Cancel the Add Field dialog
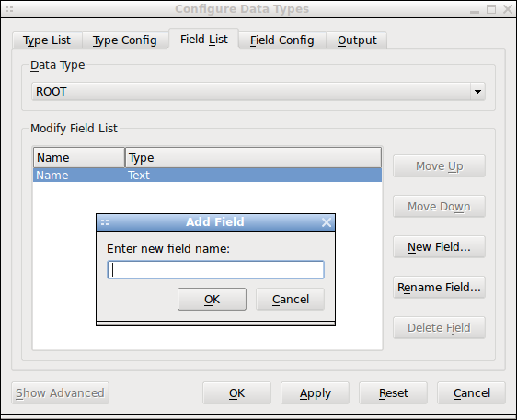This screenshot has height=420, width=517. coord(290,300)
